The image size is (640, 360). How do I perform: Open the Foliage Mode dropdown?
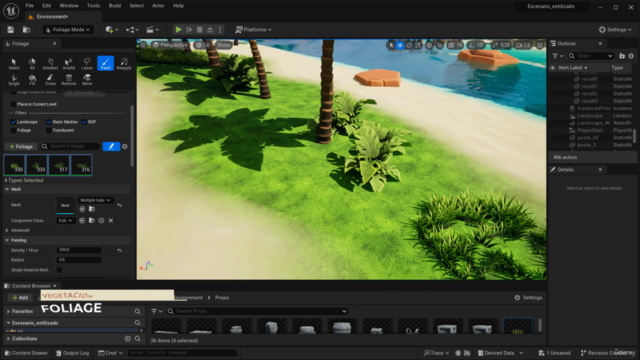click(68, 29)
